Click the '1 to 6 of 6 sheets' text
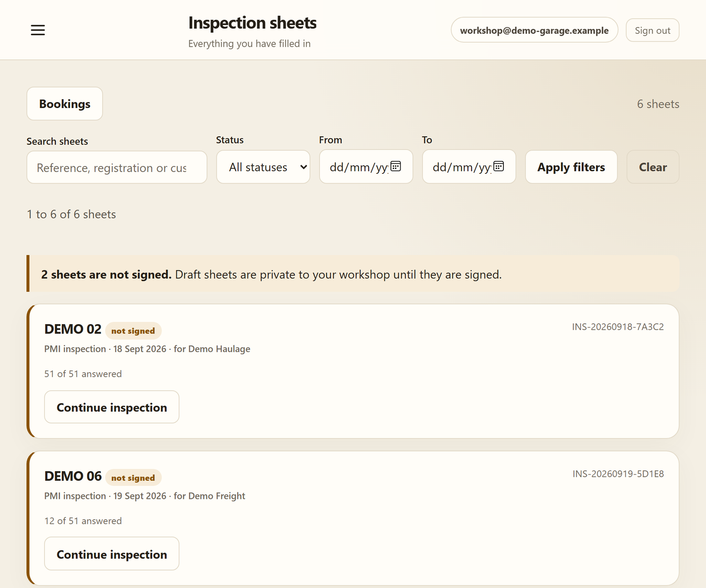This screenshot has height=588, width=706. click(71, 214)
